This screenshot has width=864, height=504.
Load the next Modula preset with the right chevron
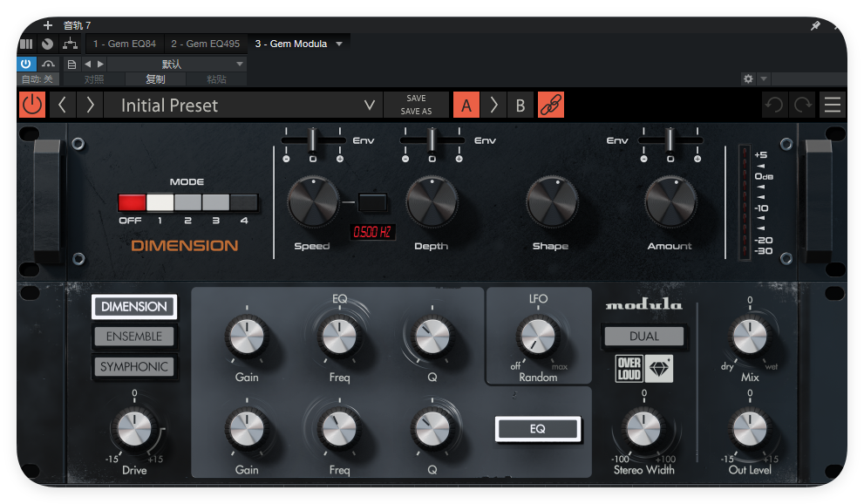[x=91, y=105]
